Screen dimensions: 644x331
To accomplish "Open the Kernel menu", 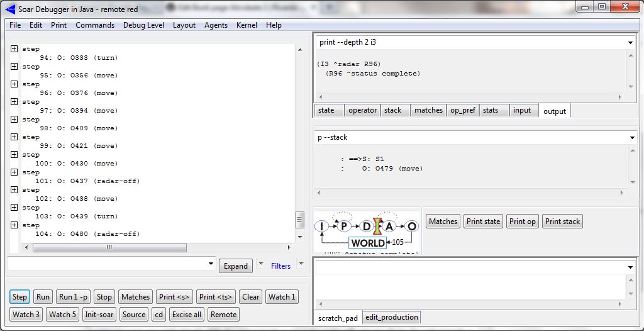I will tap(247, 25).
